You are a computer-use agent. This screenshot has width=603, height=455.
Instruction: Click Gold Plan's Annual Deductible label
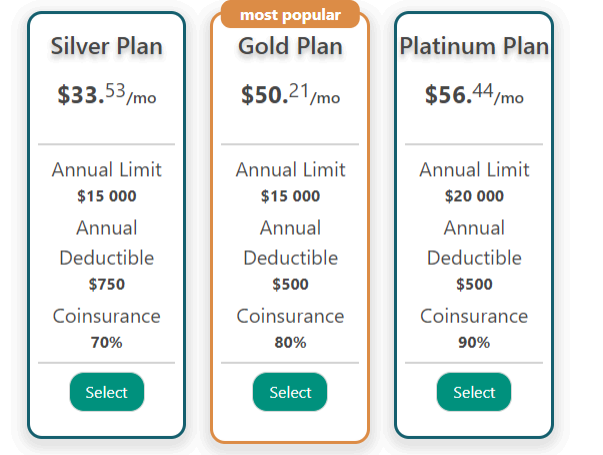(x=290, y=243)
